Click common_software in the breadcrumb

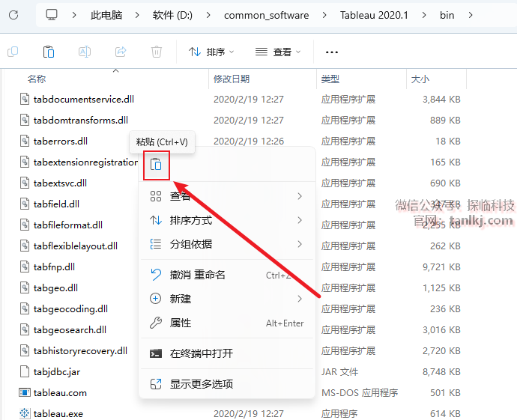coord(267,15)
